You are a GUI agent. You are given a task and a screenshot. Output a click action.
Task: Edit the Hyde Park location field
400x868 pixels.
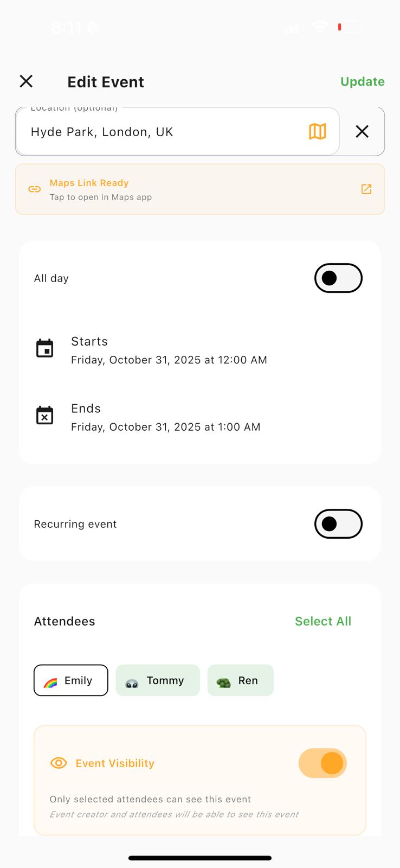[x=177, y=131]
